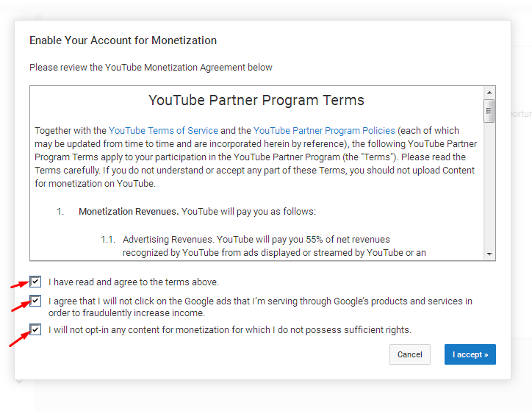Click the 'Enable Your Account for Monetization' title
The height and width of the screenshot is (411, 532).
coord(123,40)
